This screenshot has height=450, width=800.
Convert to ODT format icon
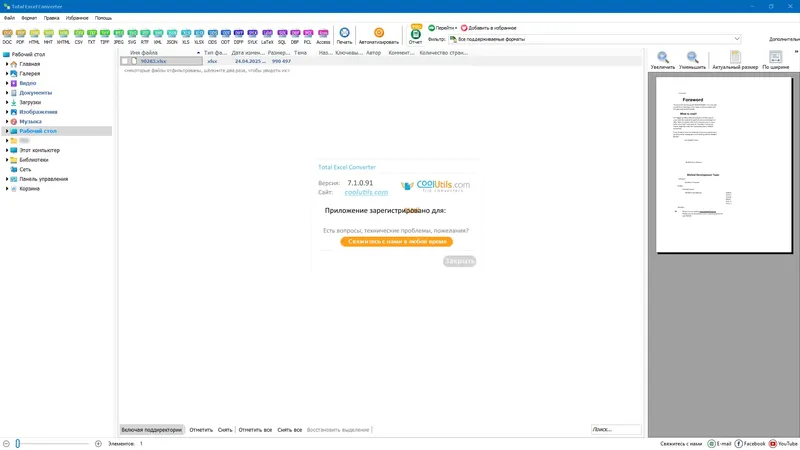pyautogui.click(x=226, y=36)
